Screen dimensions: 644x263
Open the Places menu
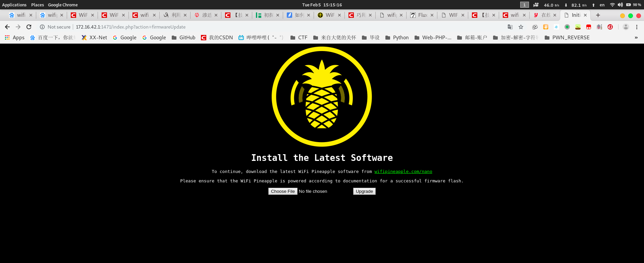(x=38, y=5)
